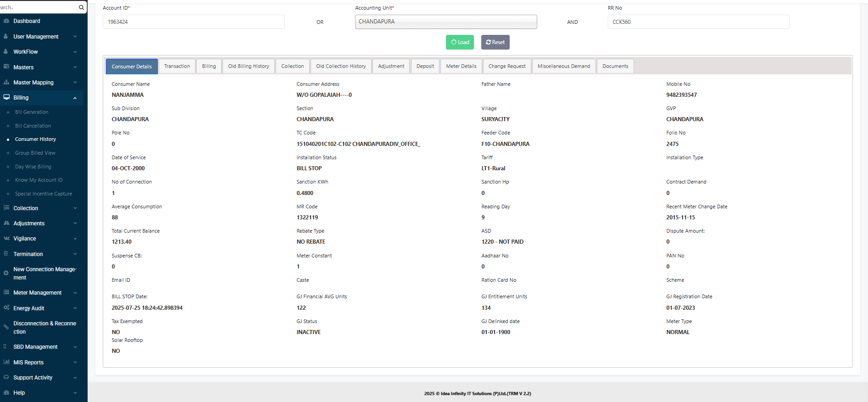Click the Termination trash icon

tap(6, 254)
